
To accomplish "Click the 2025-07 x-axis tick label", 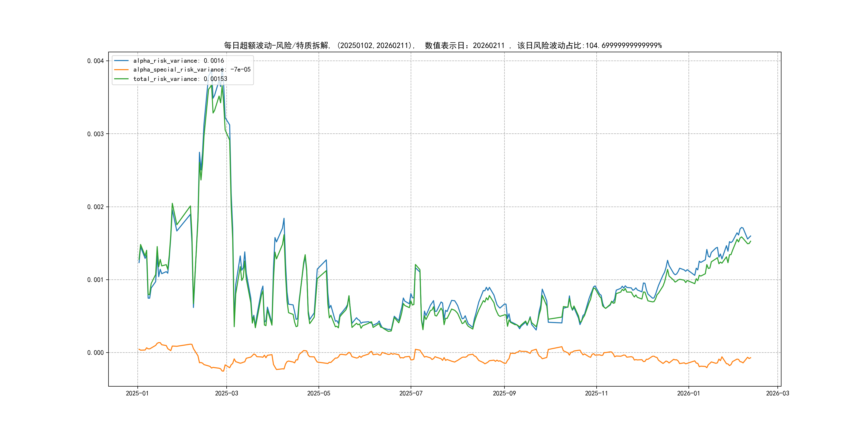I will click(411, 393).
